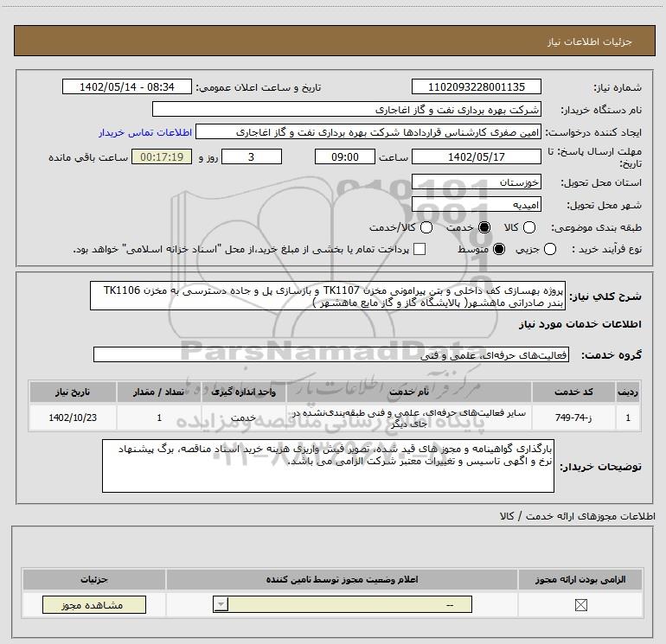This screenshot has width=666, height=644.
Task: Click the deadline time field 09:00
Action: click(x=345, y=156)
